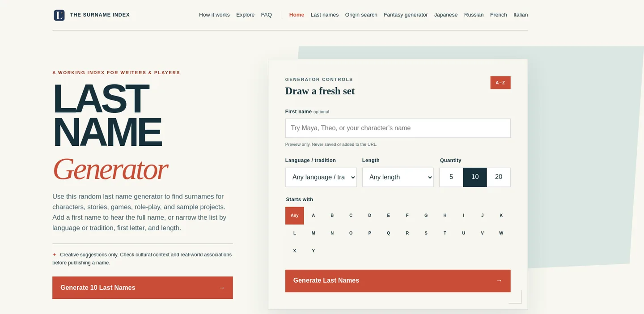The width and height of the screenshot is (644, 314).
Task: Click THE SURNAME INDEX site title
Action: tap(100, 15)
